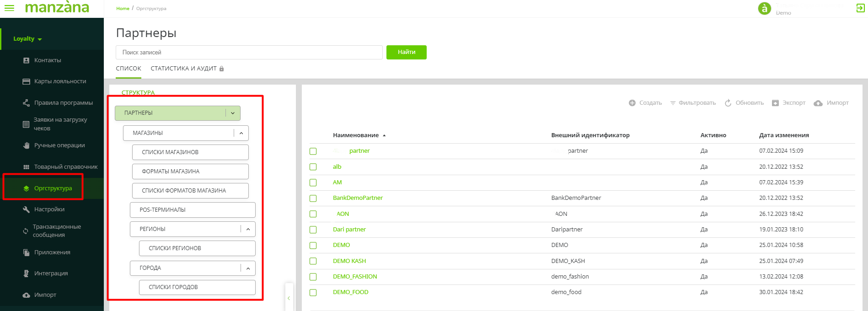Click the Импорт cloud icon in toolbar
The image size is (868, 311).
tap(818, 103)
